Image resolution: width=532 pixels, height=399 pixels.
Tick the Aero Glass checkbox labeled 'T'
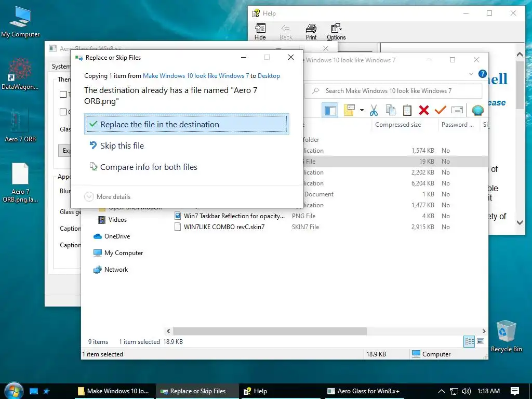(63, 95)
